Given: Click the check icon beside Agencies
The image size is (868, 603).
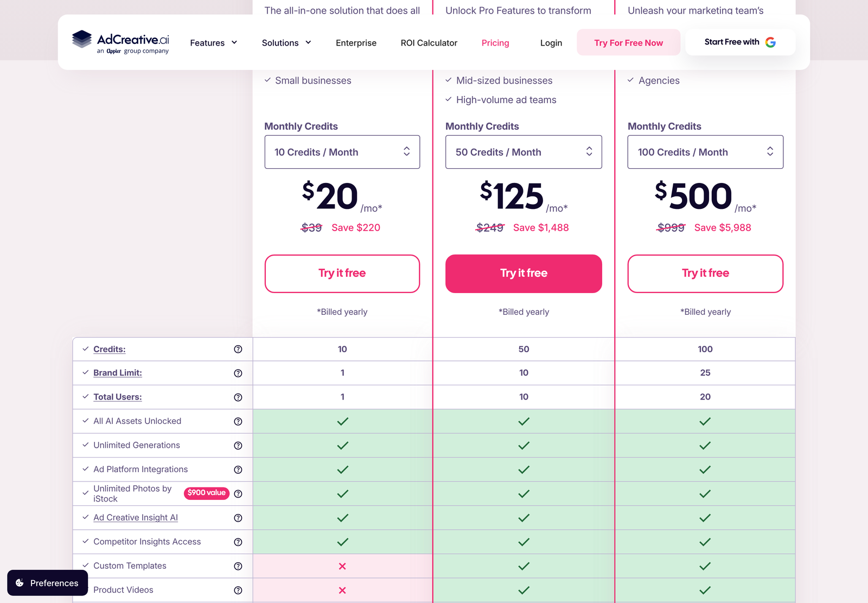Looking at the screenshot, I should (x=630, y=80).
